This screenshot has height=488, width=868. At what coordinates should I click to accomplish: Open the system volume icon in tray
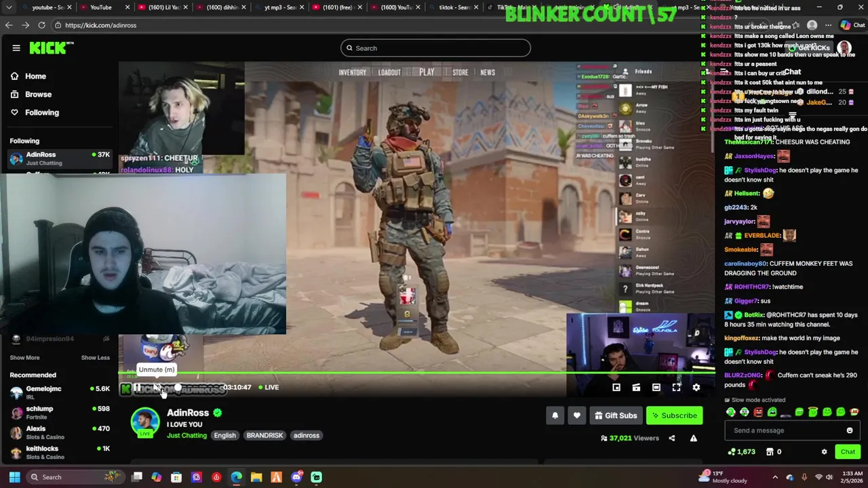829,477
